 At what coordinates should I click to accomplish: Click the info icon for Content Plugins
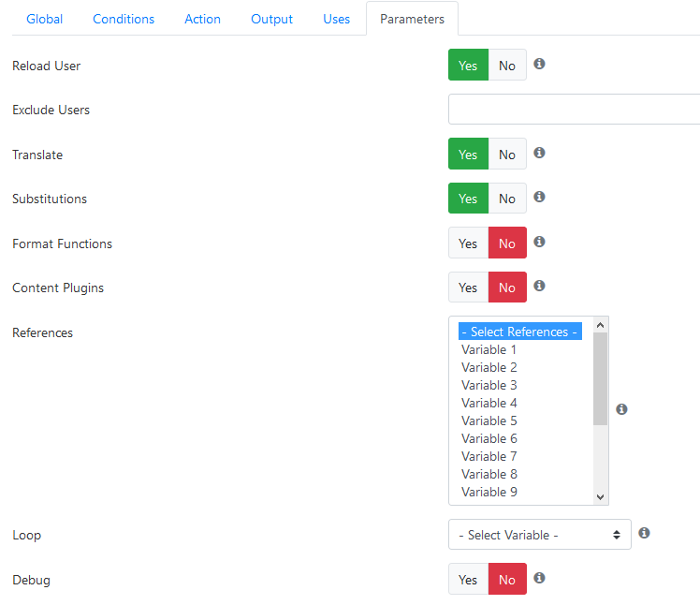(x=539, y=286)
